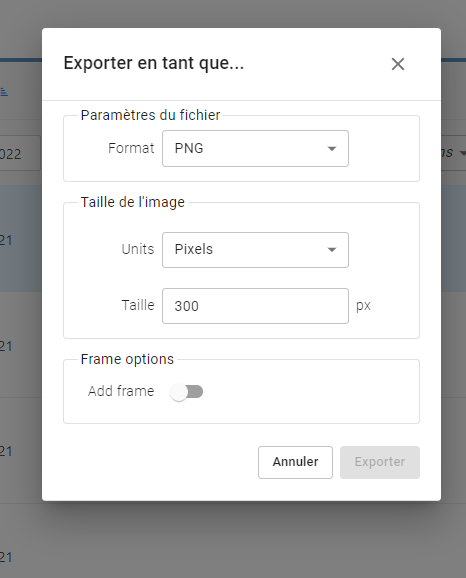
Task: Open the Format dropdown showing PNG
Action: (x=255, y=149)
